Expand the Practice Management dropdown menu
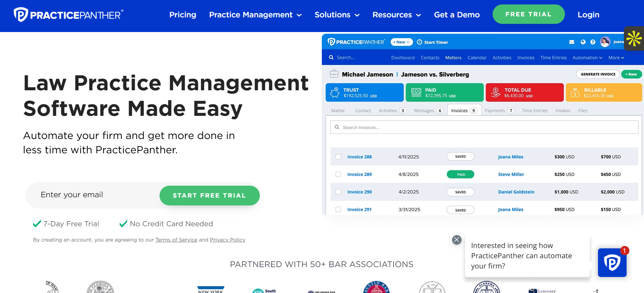 pyautogui.click(x=255, y=15)
